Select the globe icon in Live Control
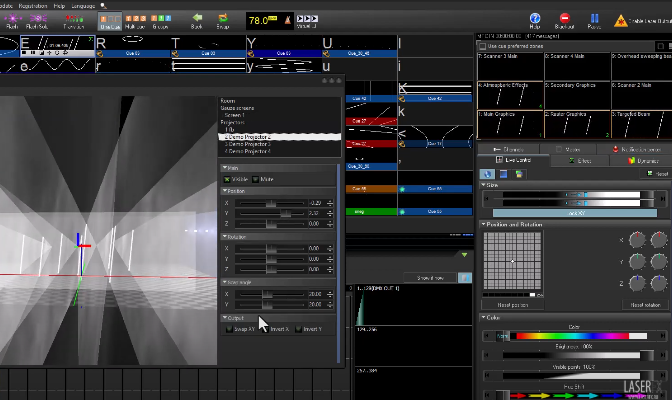672x400 pixels. [487, 174]
